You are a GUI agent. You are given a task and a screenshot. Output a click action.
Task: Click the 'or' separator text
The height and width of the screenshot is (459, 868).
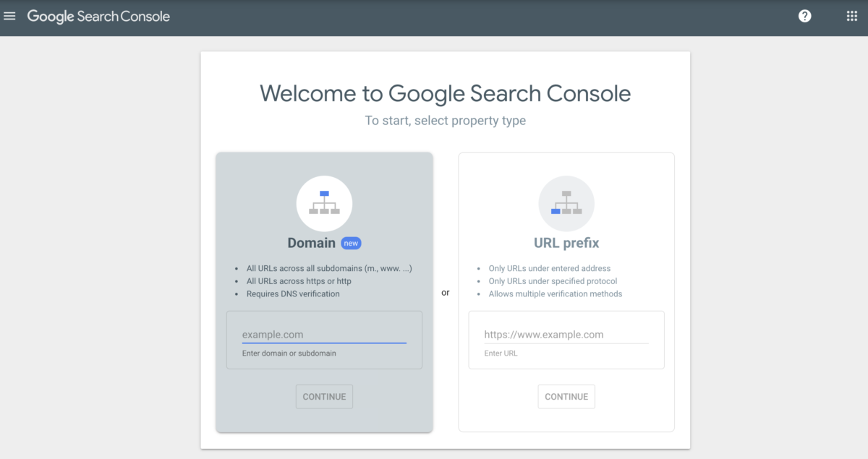445,293
